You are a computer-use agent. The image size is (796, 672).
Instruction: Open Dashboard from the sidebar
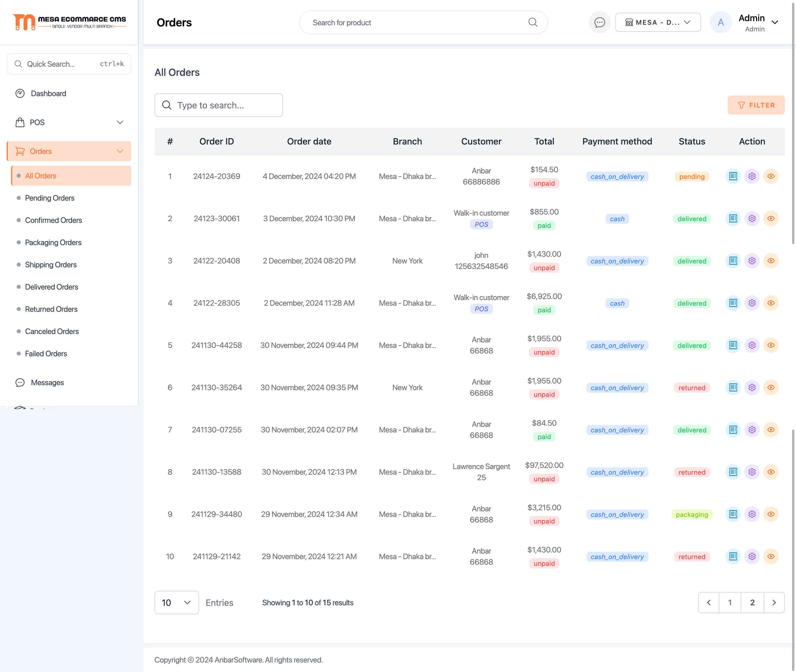(69, 94)
